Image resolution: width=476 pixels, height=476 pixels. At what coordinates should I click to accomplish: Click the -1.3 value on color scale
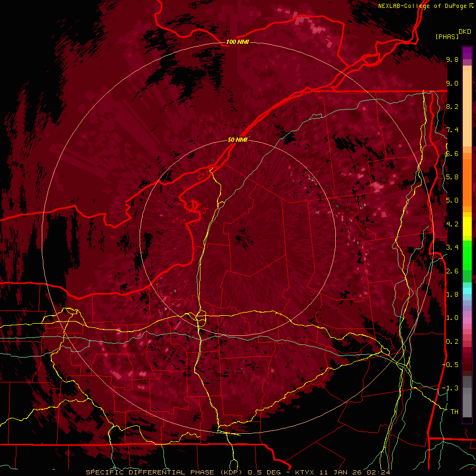tap(450, 388)
